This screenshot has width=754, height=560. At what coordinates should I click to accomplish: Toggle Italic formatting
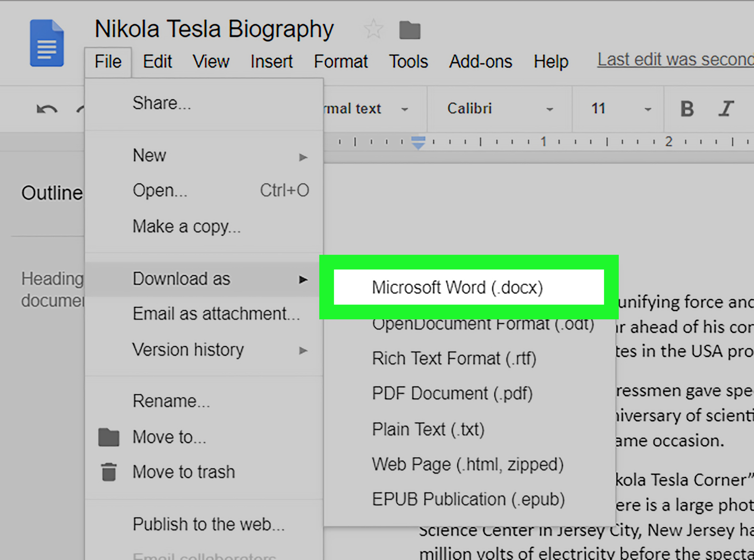click(x=726, y=109)
